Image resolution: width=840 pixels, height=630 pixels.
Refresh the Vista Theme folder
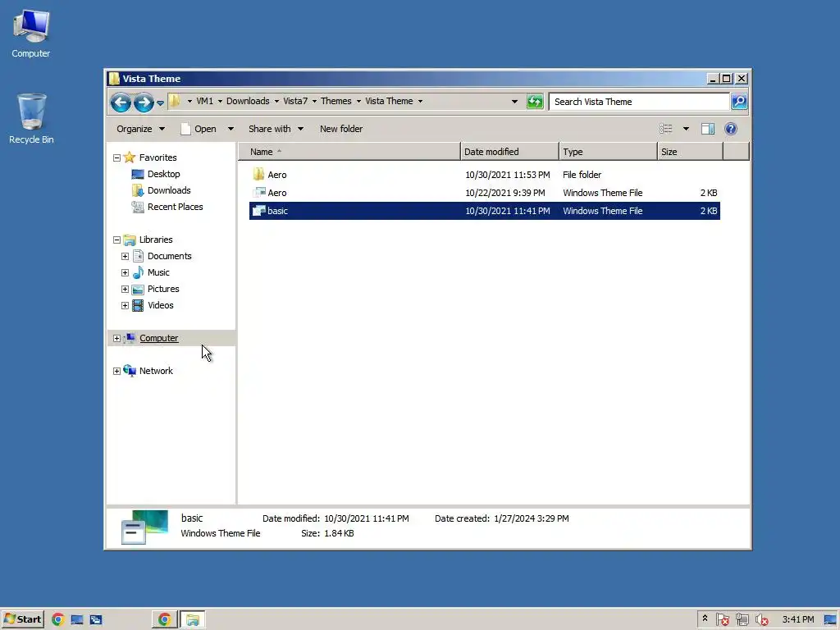point(535,101)
